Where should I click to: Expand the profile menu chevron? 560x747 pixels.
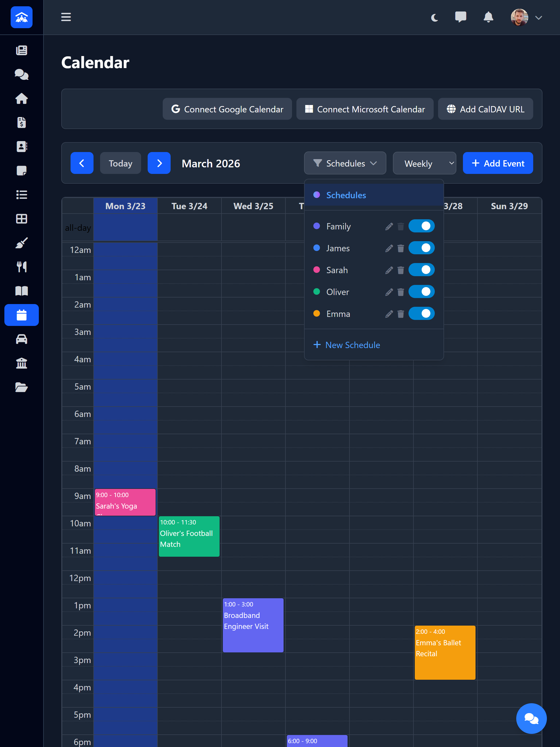coord(539,17)
